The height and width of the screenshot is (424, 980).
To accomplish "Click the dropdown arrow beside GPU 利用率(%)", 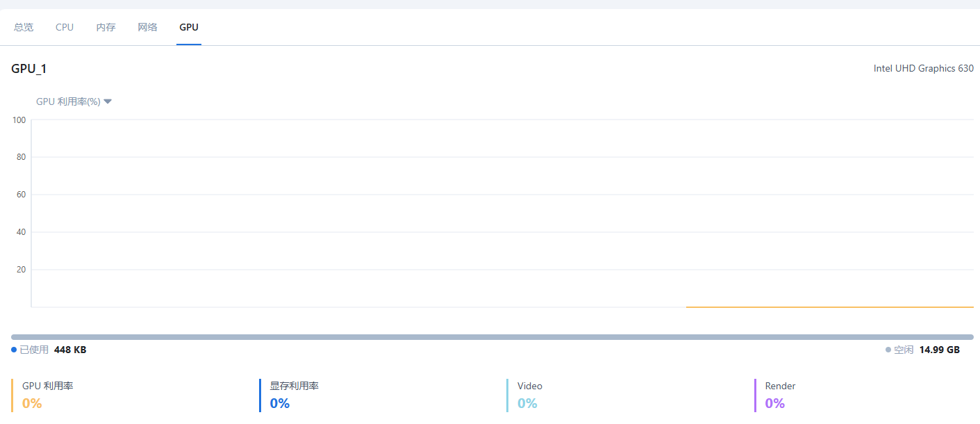I will [x=108, y=101].
